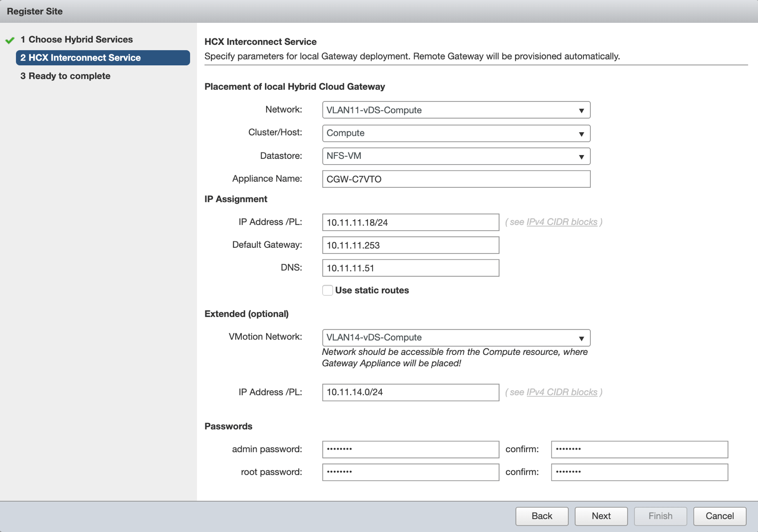Click the Back button

click(541, 516)
